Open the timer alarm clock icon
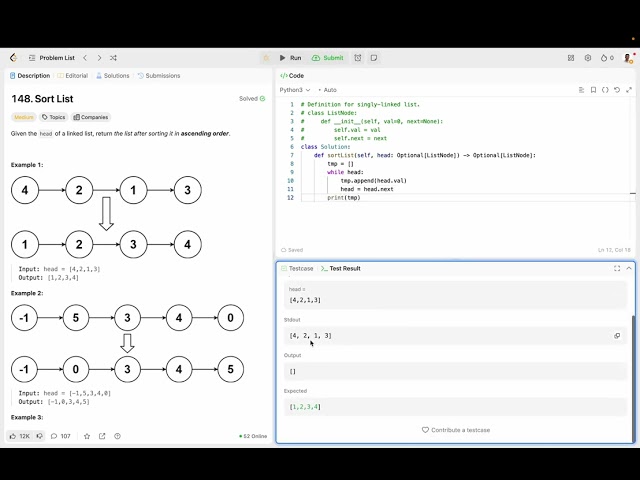The width and height of the screenshot is (640, 480). point(358,58)
